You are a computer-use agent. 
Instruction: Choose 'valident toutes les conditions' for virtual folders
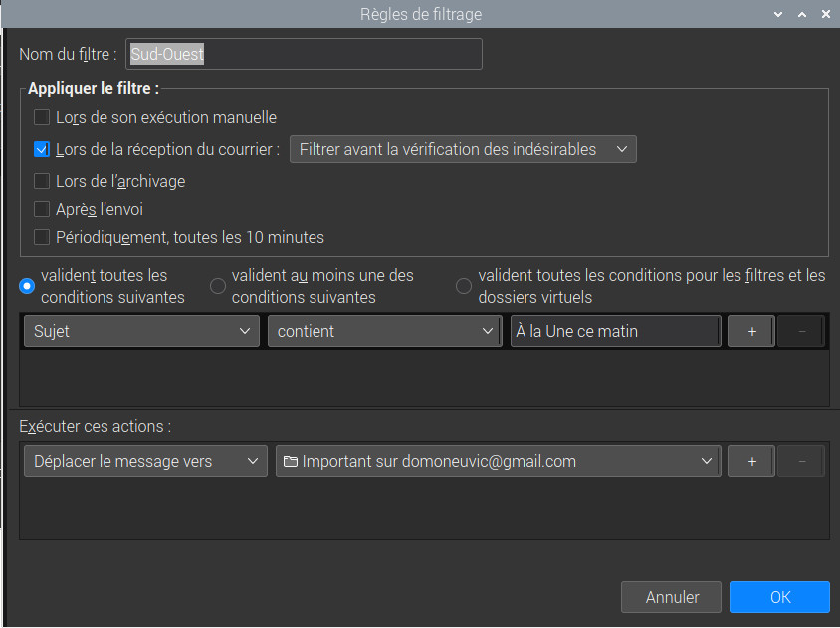tap(464, 286)
